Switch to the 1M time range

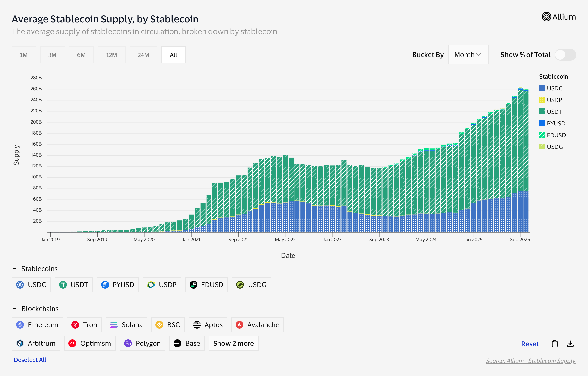coord(24,55)
